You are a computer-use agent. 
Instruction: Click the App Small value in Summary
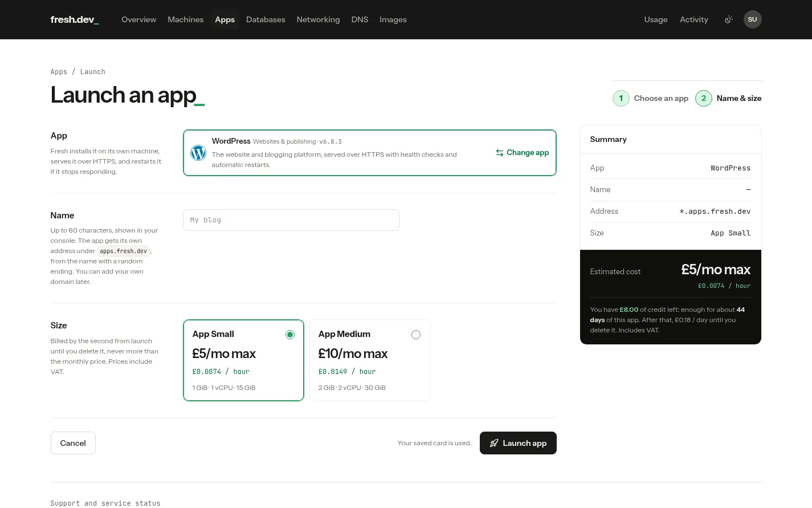(731, 233)
